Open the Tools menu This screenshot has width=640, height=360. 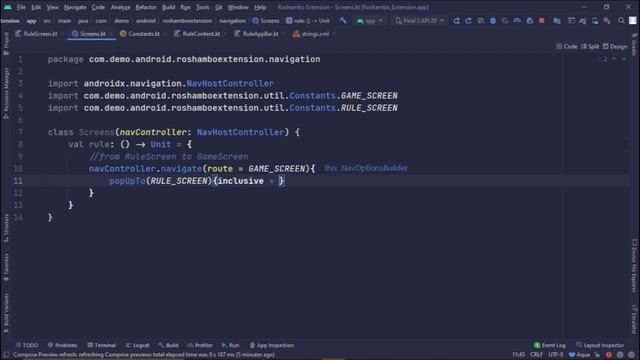coord(202,7)
